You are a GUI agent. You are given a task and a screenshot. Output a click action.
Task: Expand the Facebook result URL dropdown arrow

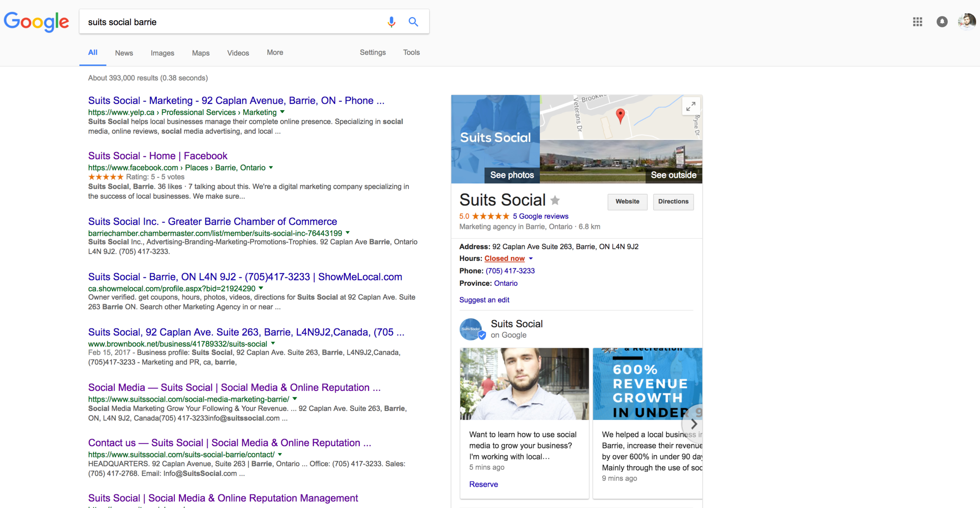[x=271, y=167]
